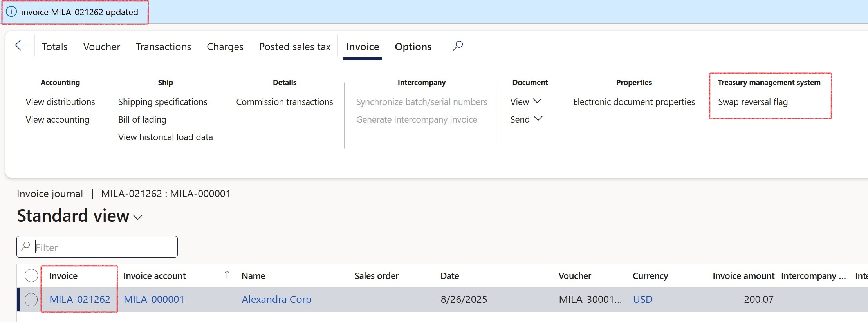Click the sort arrow in Invoice account column
The height and width of the screenshot is (322, 868).
[x=227, y=275]
